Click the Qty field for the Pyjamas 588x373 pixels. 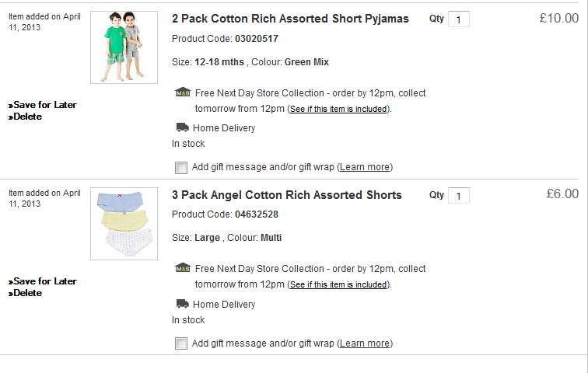click(x=458, y=19)
